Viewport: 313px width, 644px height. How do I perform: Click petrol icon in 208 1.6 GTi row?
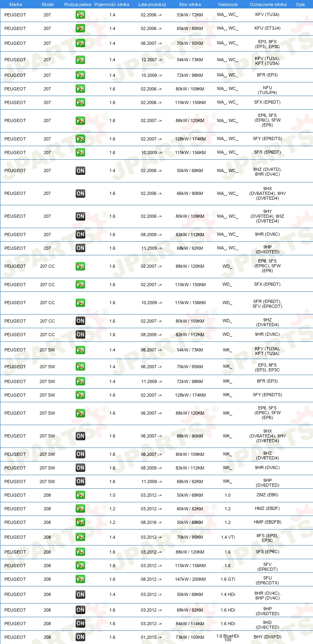pos(80,579)
